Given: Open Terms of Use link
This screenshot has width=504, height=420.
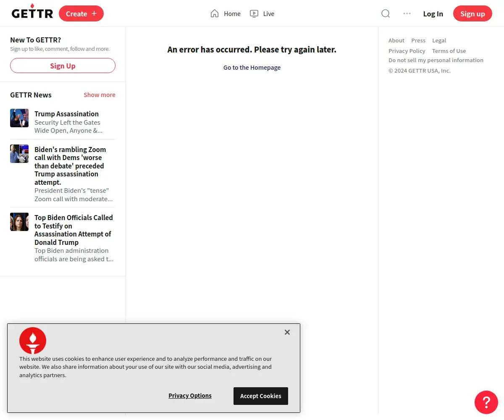Looking at the screenshot, I should [x=449, y=51].
